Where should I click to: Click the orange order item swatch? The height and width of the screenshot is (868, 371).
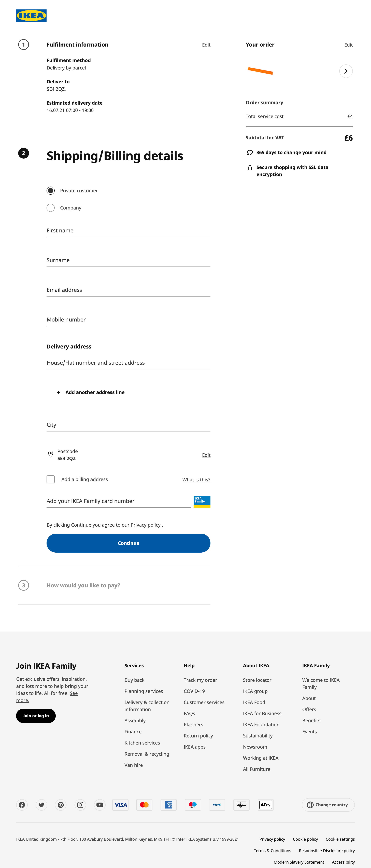coord(260,71)
